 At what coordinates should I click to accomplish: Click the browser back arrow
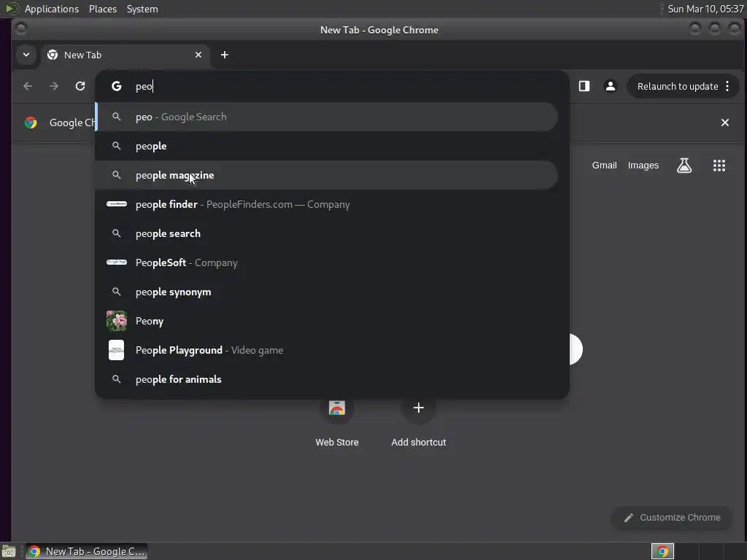click(x=28, y=86)
